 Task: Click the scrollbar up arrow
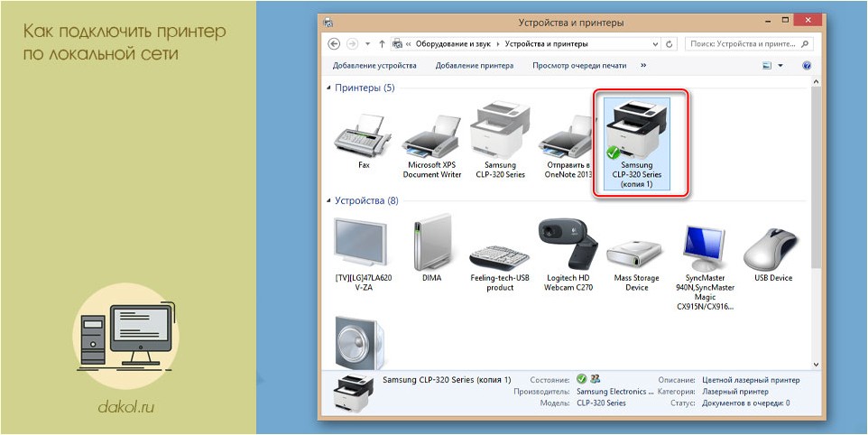coord(815,81)
